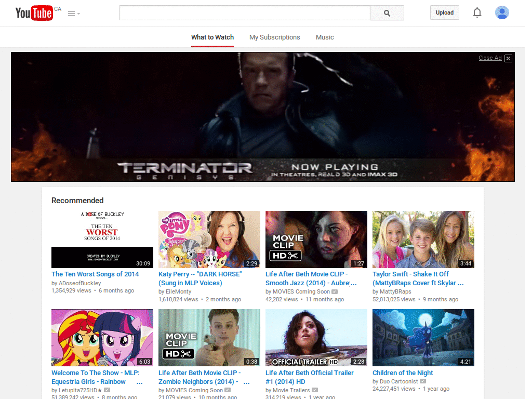Click the search magnifier button
Viewport: 532px width, 399px height.
tap(387, 13)
